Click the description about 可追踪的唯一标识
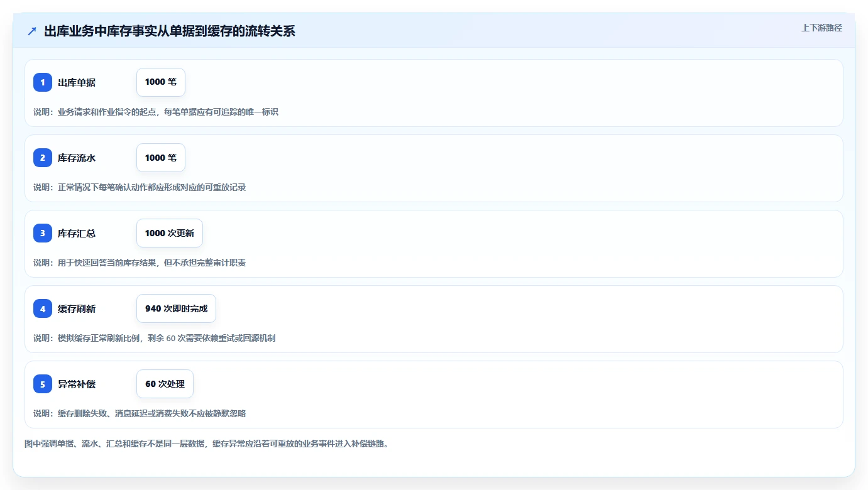This screenshot has height=490, width=868. pos(156,112)
